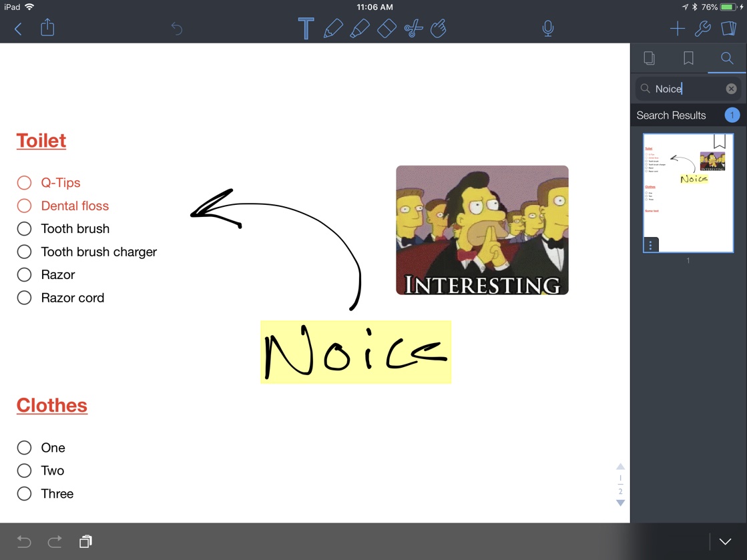This screenshot has width=747, height=560.
Task: Click the Q-Tips list text
Action: pos(61,183)
